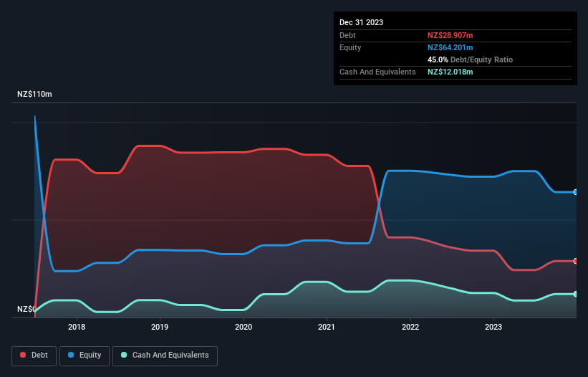Click the 45.0% Debt/Equity Ratio text
Viewport: 588px width, 377px height.
point(470,59)
